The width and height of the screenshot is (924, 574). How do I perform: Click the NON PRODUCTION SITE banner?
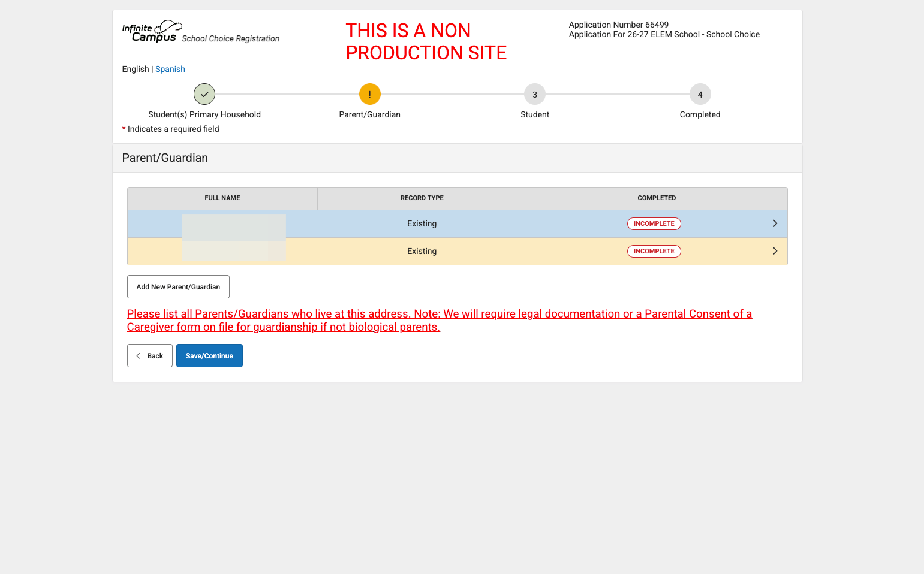point(426,41)
